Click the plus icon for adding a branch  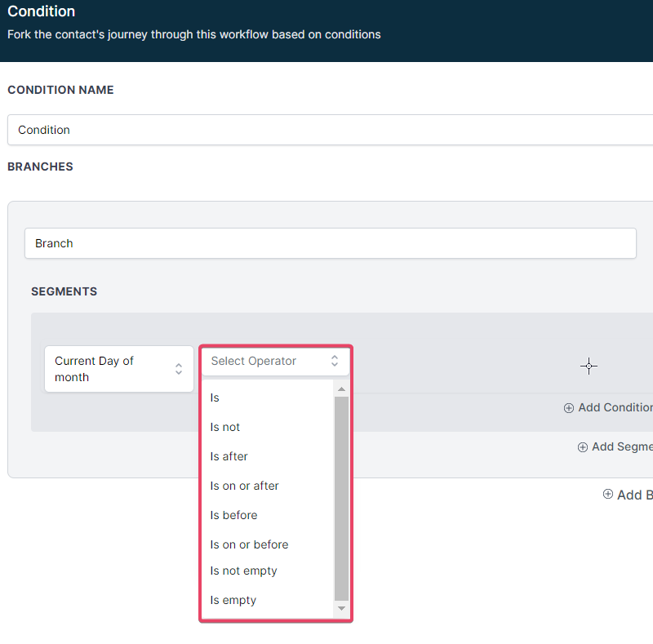tap(608, 495)
